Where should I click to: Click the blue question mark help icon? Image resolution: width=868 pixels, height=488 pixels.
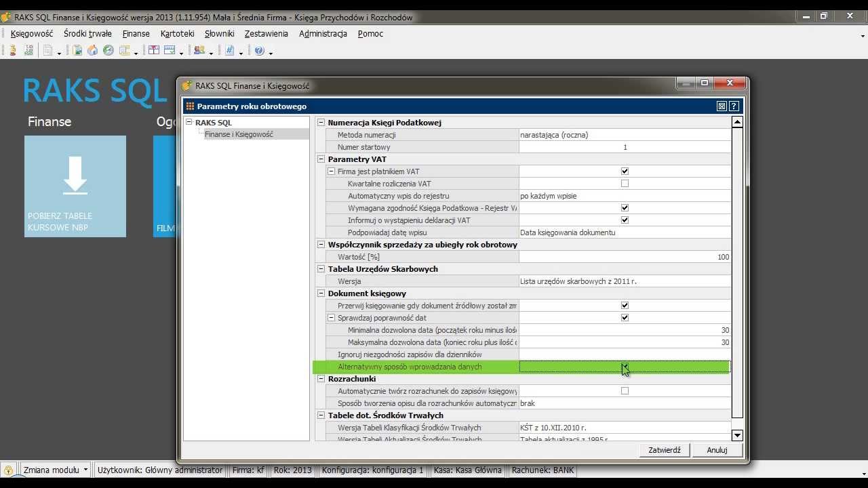pyautogui.click(x=259, y=51)
